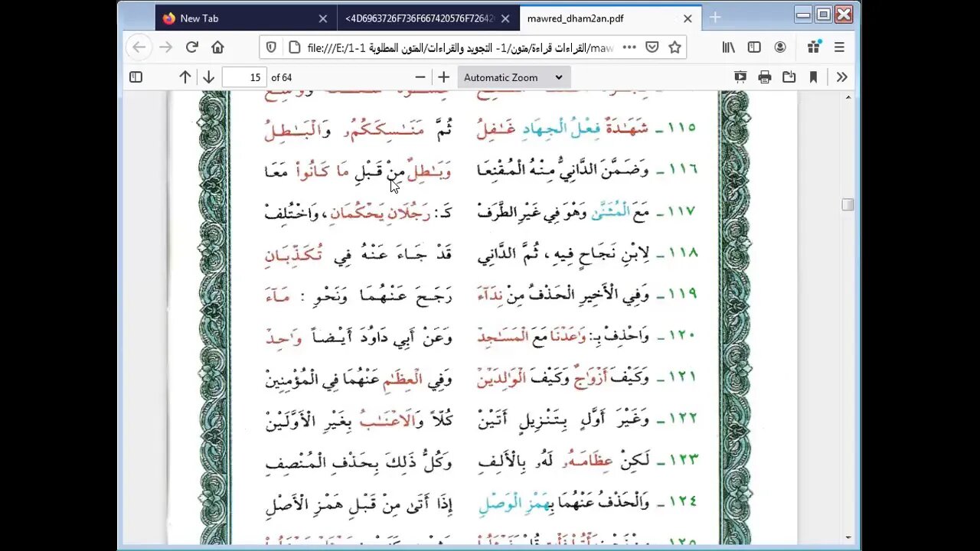Close the mawred_dham2an.pdf tab
This screenshot has width=980, height=551.
(x=688, y=18)
